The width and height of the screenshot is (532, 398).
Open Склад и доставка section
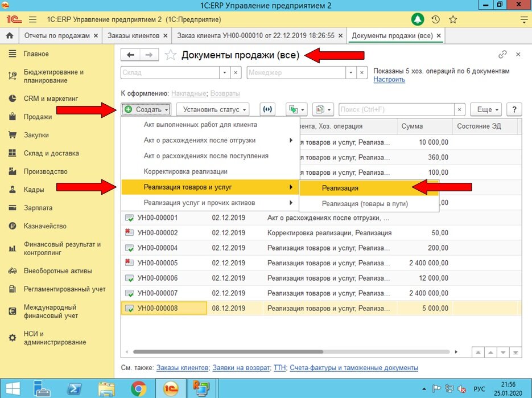pyautogui.click(x=51, y=153)
